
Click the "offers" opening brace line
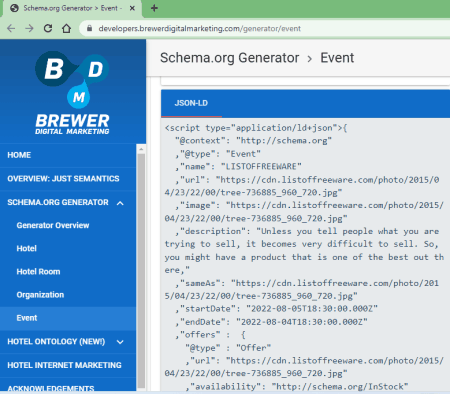pyautogui.click(x=210, y=335)
